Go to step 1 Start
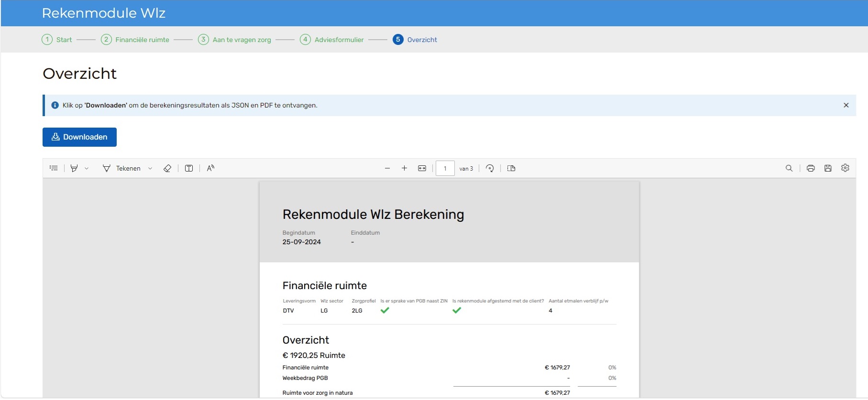 57,40
